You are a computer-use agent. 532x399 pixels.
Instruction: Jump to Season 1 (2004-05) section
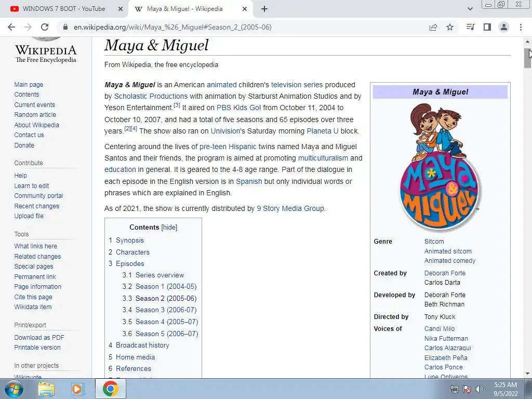pyautogui.click(x=166, y=287)
